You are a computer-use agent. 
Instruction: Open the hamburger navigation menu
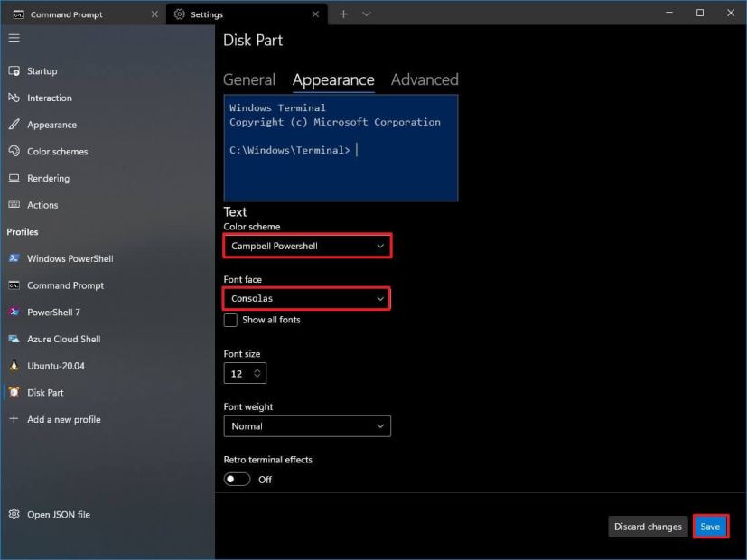pos(14,38)
